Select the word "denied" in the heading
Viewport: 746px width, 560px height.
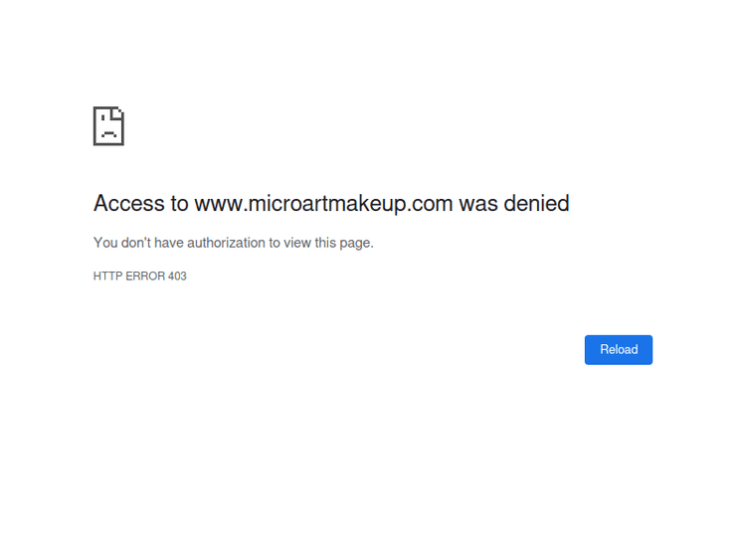(536, 204)
